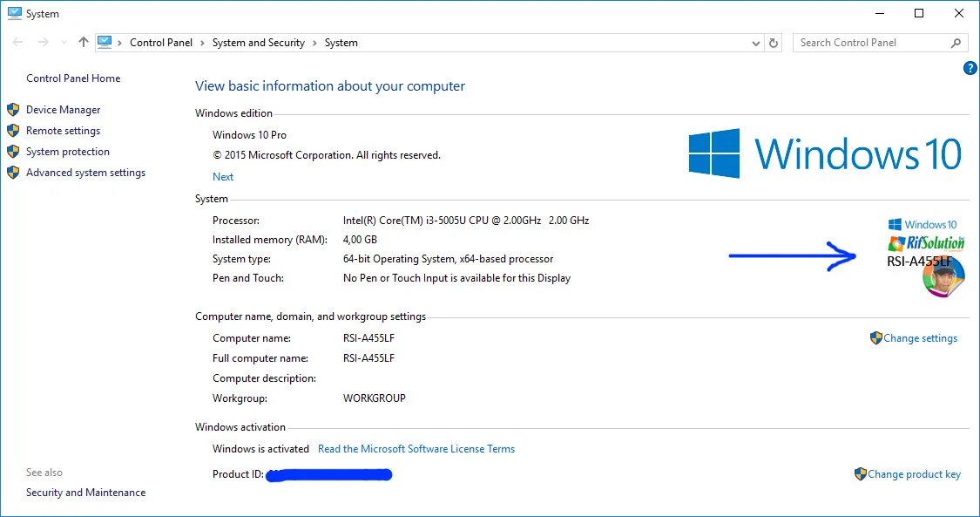Click the search magnifier icon
This screenshot has height=517, width=980.
[956, 43]
